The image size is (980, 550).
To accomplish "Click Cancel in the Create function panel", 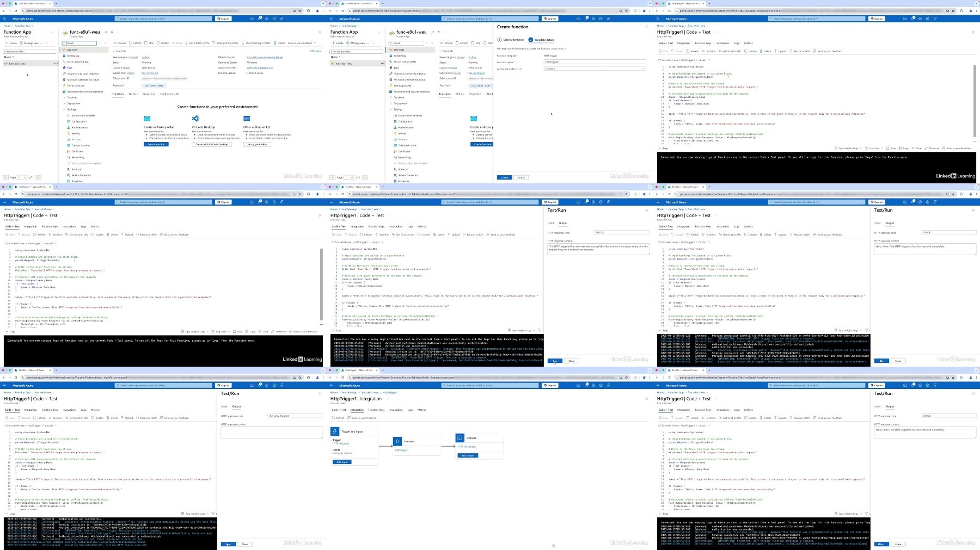I will click(521, 177).
